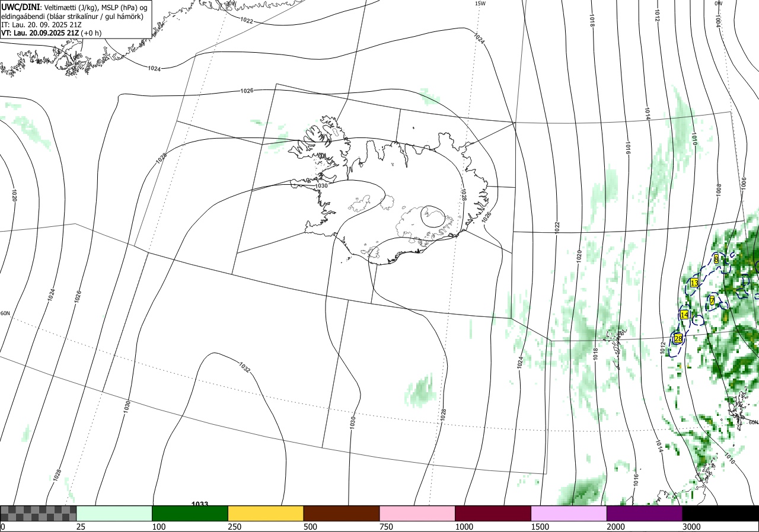Image resolution: width=759 pixels, height=532 pixels.
Task: Click the yellow lightning box labeled 8
Action: (716, 259)
